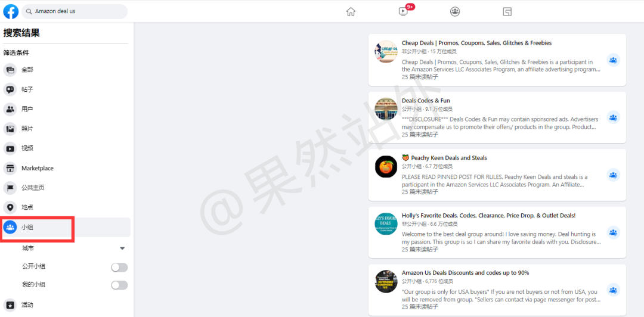Select the 照片 filter icon
Image resolution: width=644 pixels, height=317 pixels.
(10, 129)
